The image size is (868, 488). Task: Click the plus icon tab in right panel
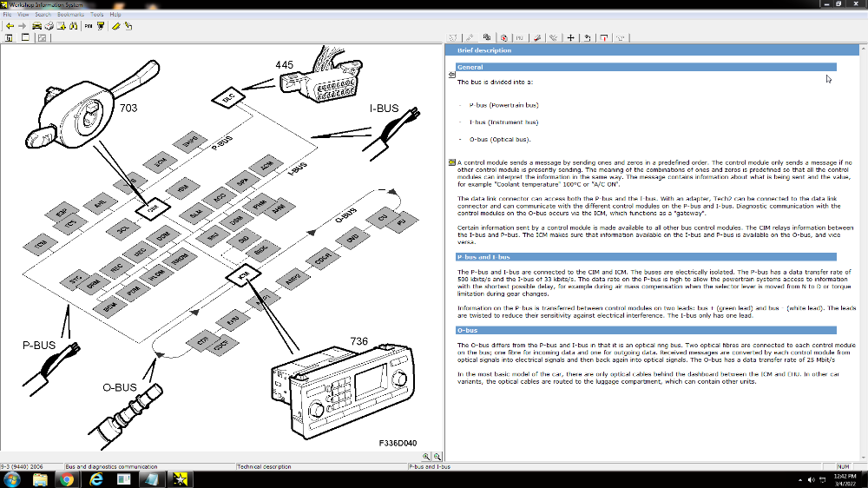570,37
